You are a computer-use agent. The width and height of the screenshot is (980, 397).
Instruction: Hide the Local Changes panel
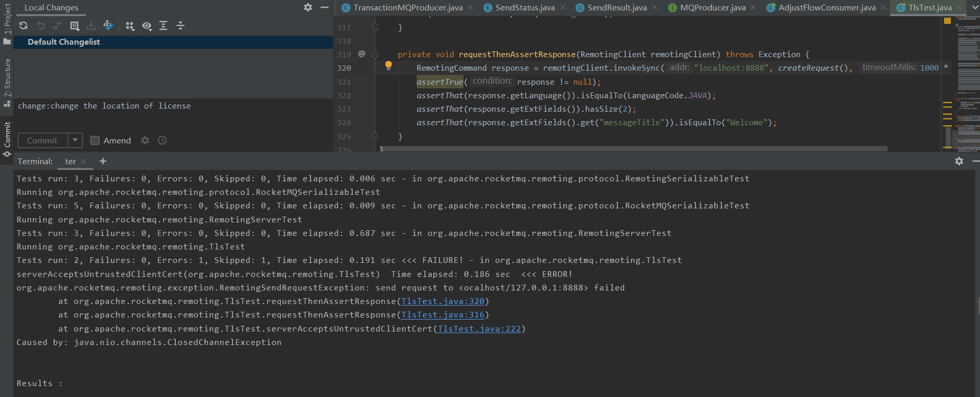(325, 7)
